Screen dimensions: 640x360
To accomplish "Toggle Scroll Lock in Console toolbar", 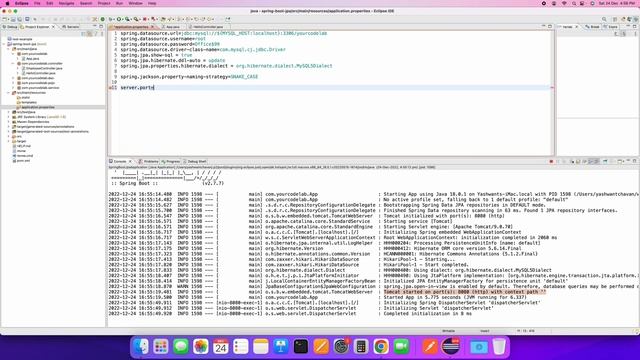I will (578, 162).
